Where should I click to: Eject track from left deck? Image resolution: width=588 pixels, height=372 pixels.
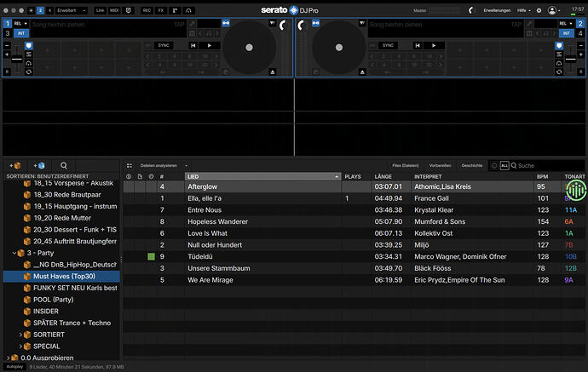273,72
